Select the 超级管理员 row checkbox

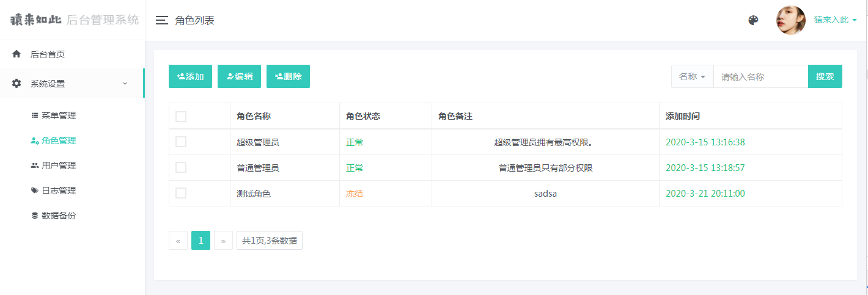(181, 142)
